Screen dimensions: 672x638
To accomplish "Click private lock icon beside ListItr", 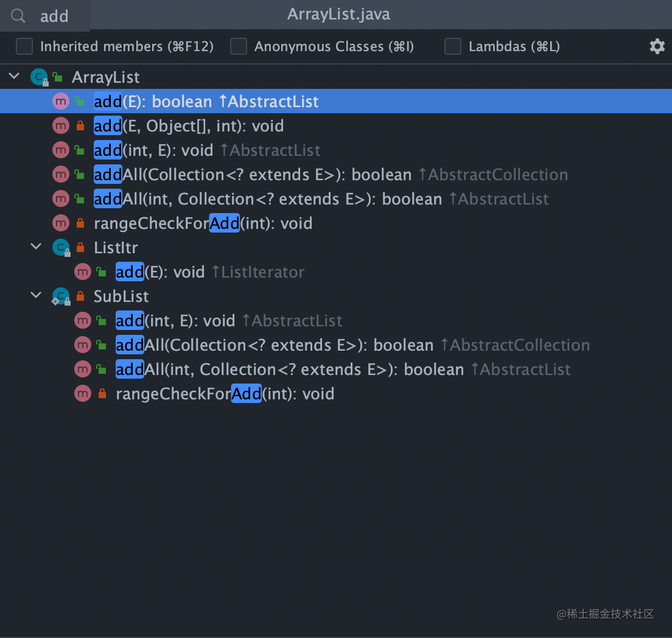I will pos(80,248).
